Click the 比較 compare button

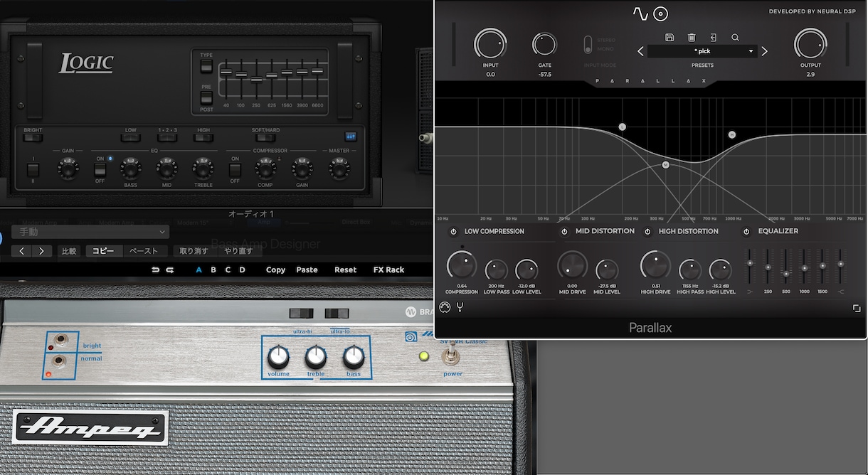[69, 251]
